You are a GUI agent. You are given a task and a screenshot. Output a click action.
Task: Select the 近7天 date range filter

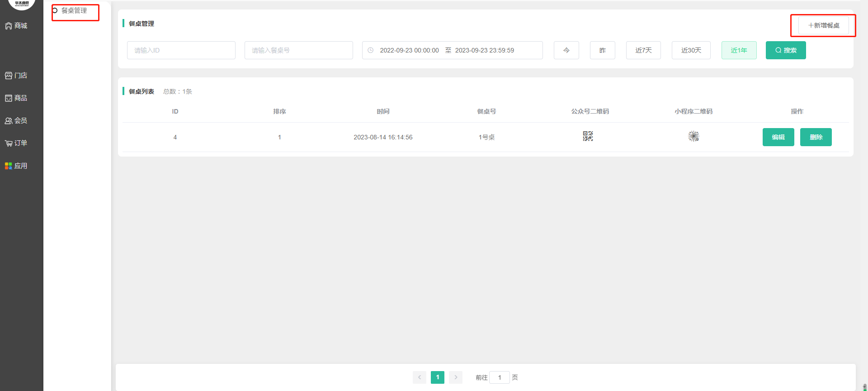643,50
